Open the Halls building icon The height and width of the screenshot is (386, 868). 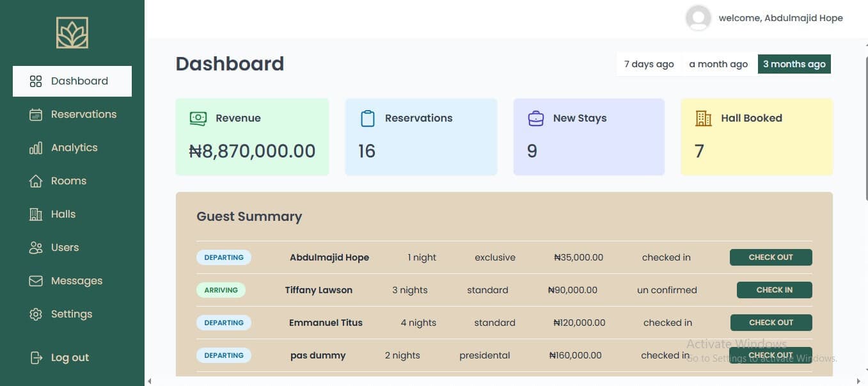(35, 214)
